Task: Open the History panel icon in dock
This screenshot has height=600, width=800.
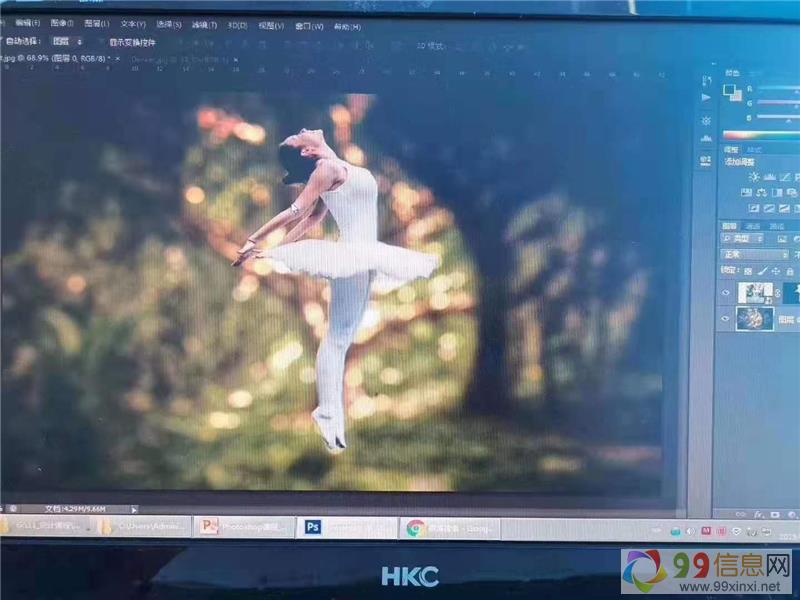Action: click(x=706, y=78)
